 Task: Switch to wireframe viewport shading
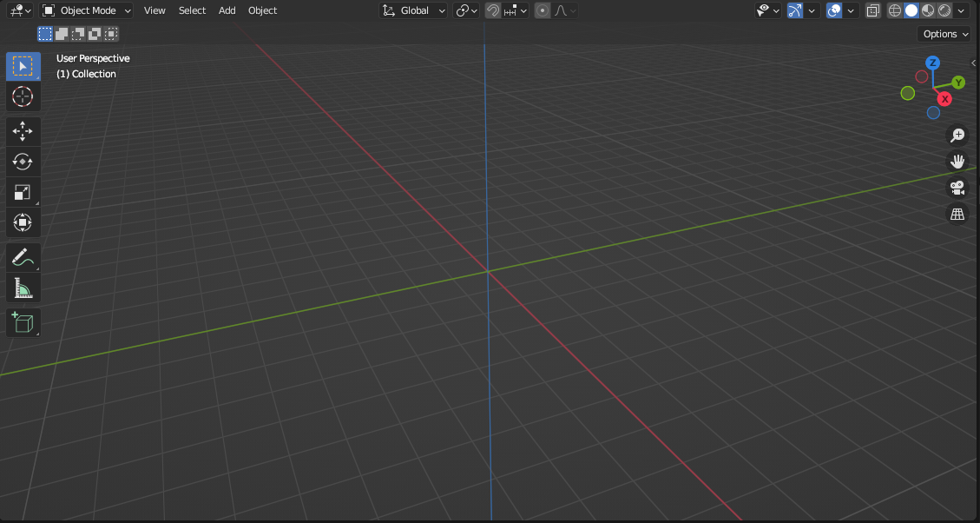pyautogui.click(x=895, y=10)
